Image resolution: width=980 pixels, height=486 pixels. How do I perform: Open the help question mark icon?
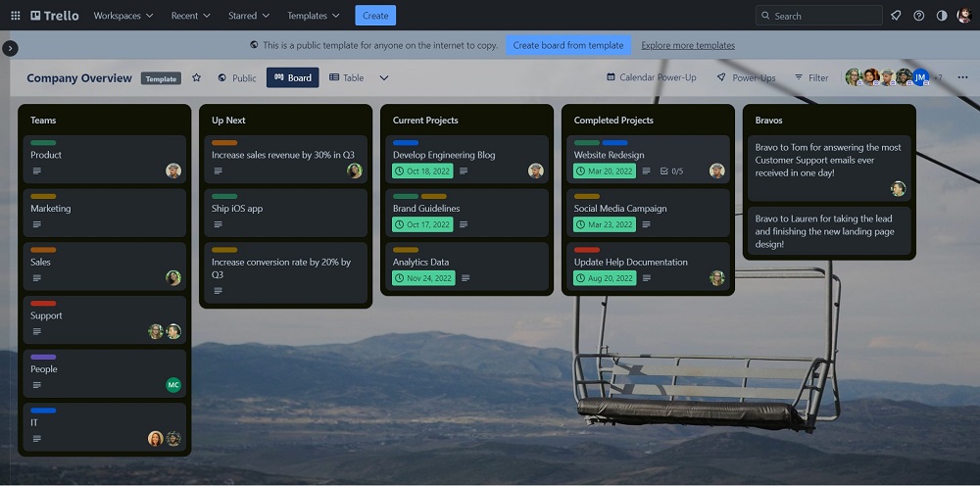click(919, 16)
